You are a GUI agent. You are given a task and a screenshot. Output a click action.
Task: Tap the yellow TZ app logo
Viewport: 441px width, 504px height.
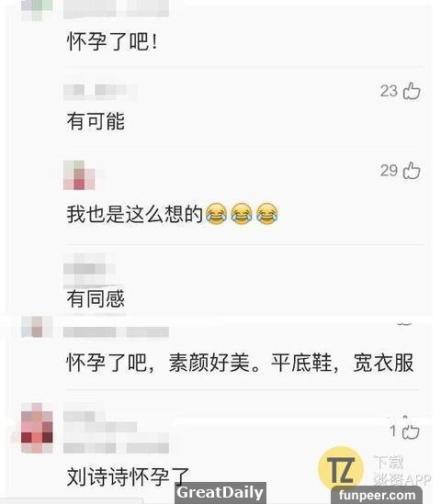tap(341, 469)
